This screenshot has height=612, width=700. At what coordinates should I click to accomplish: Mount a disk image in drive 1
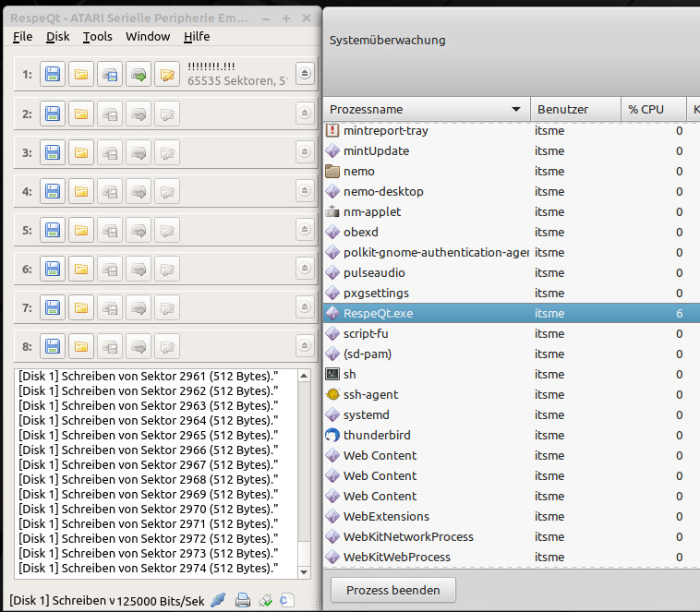(x=53, y=74)
